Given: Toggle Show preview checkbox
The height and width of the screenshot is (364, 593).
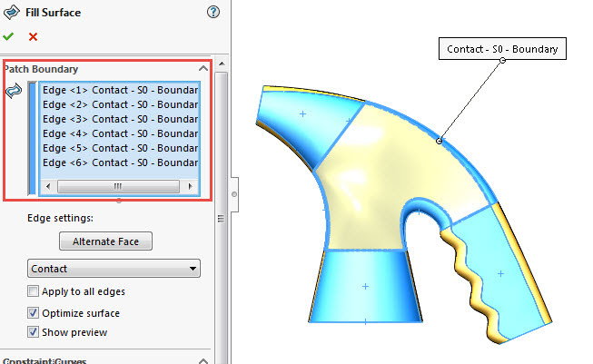Looking at the screenshot, I should coord(33,332).
